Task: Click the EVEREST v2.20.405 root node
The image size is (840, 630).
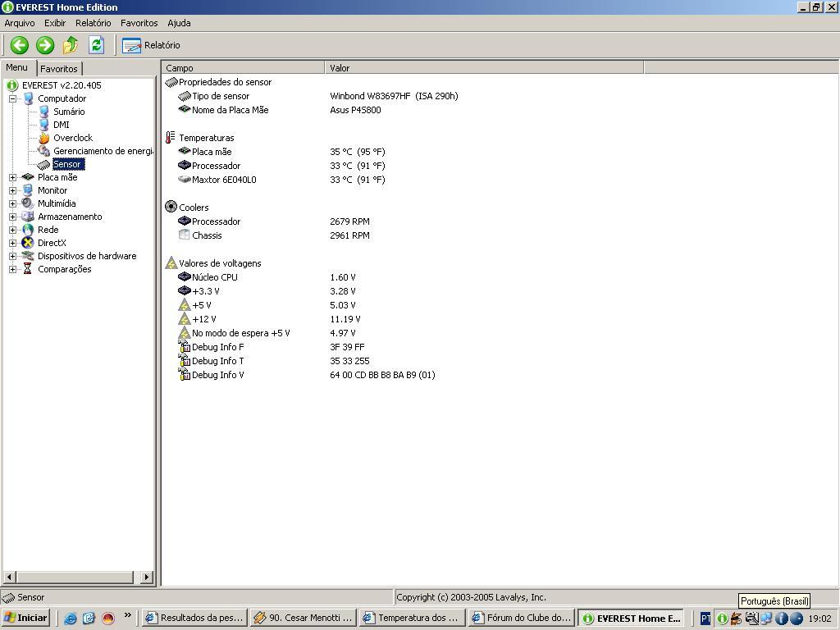Action: 62,85
